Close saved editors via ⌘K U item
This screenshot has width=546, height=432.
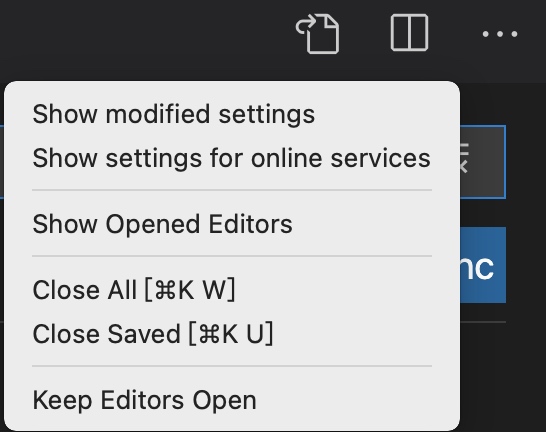pyautogui.click(x=153, y=334)
